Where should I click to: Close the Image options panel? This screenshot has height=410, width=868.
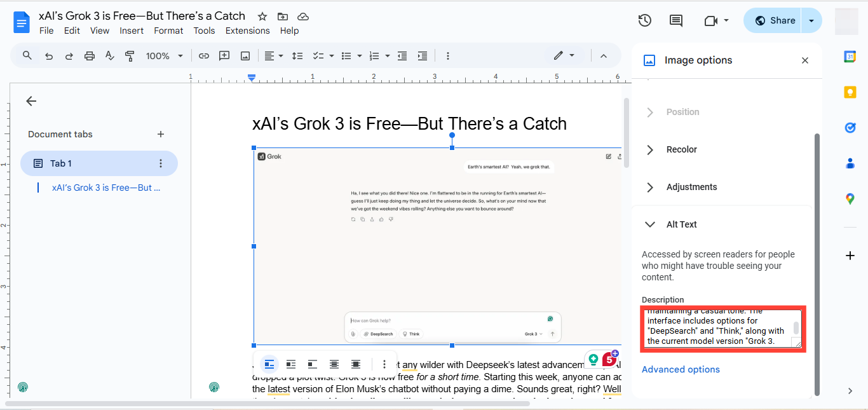point(805,60)
